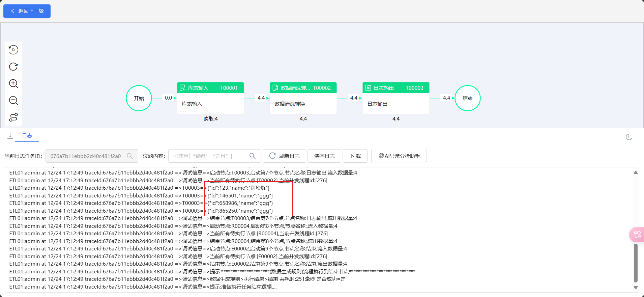The height and width of the screenshot is (297, 644).
Task: Click the rerun/replay icon in canvas toolbar
Action: point(13,50)
